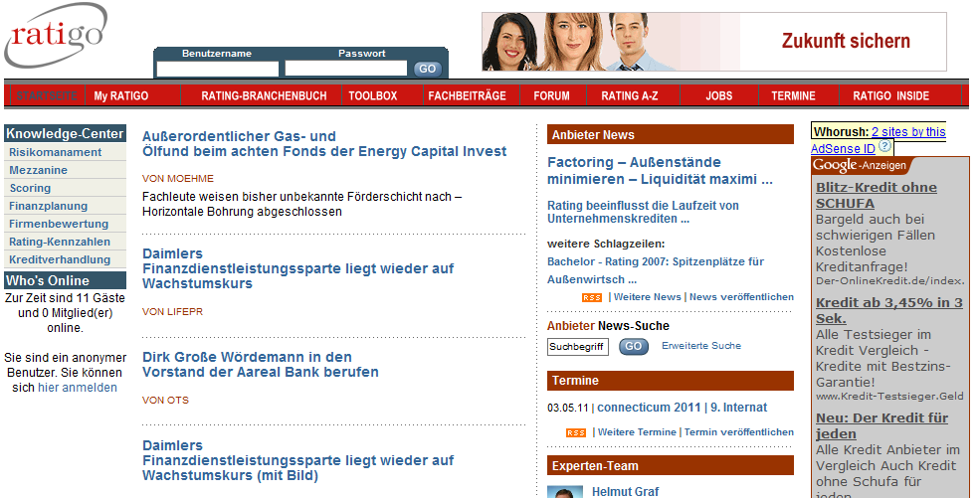Click into the Passwort field
The image size is (980, 498).
point(345,69)
